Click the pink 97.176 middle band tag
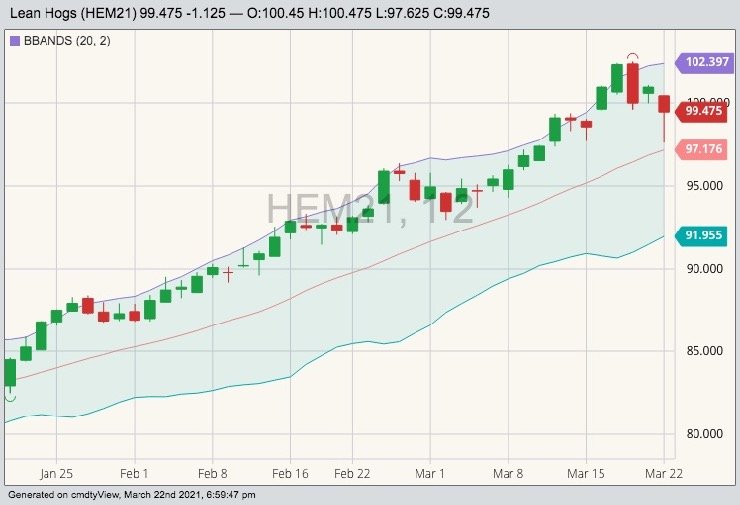Image resolution: width=740 pixels, height=505 pixels. [705, 149]
